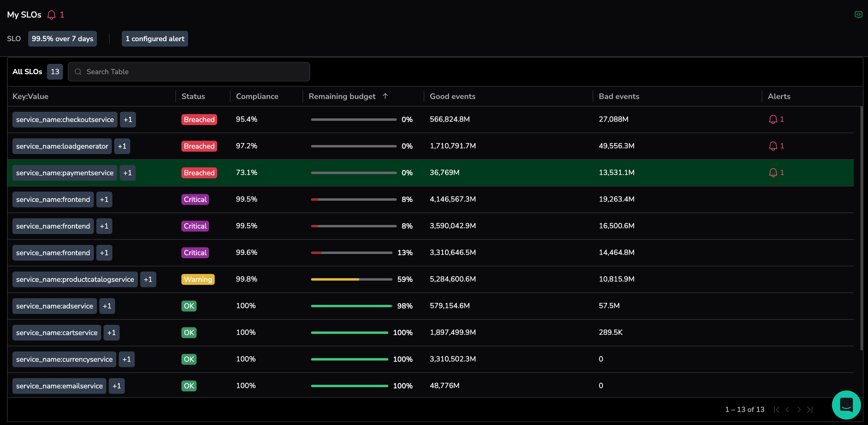Go to the last page of table
Screen dimensions: 868x425
click(810, 410)
